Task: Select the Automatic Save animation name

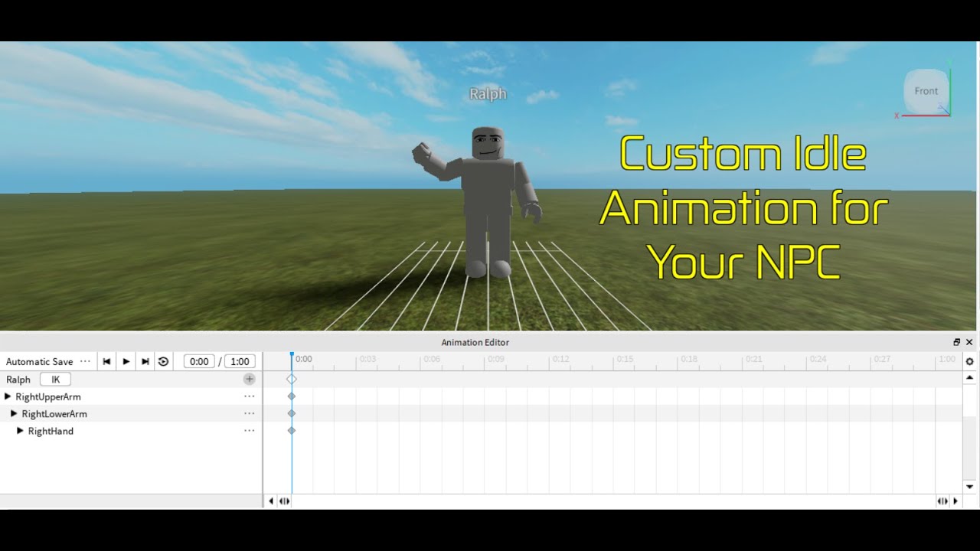Action: [x=40, y=362]
